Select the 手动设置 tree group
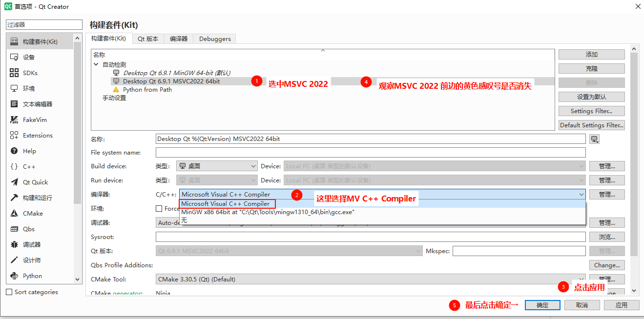Viewport: 644px width, 319px height. pos(114,98)
